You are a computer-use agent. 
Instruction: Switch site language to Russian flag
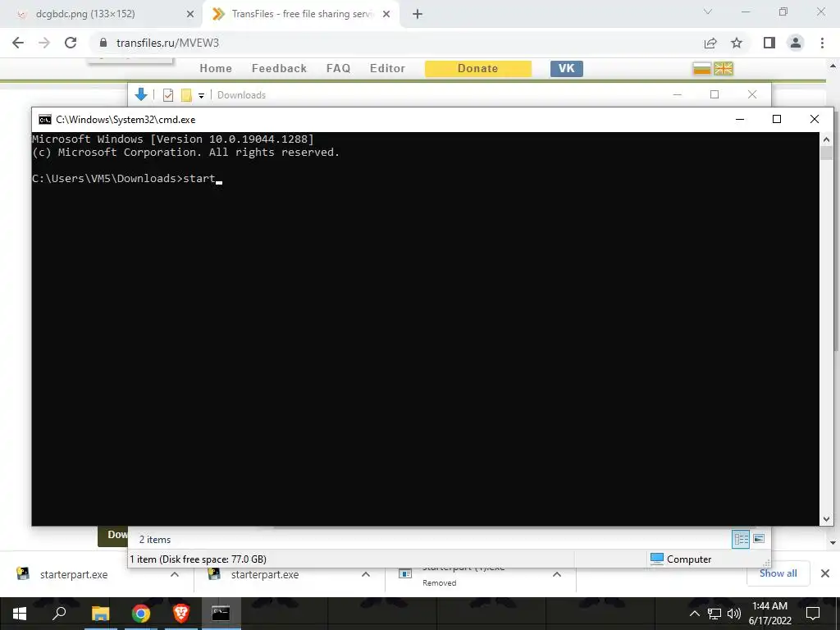pos(702,69)
